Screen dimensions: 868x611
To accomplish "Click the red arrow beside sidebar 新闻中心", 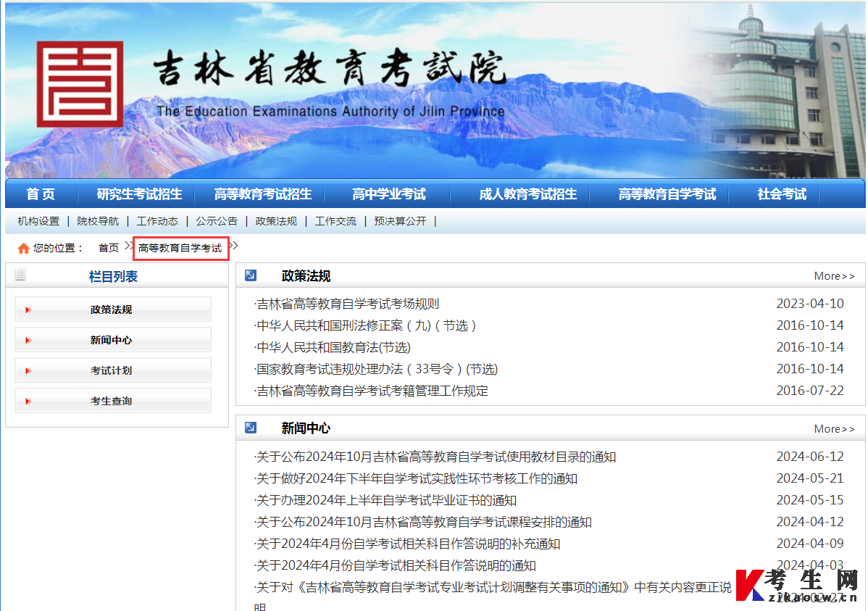I will [x=28, y=340].
